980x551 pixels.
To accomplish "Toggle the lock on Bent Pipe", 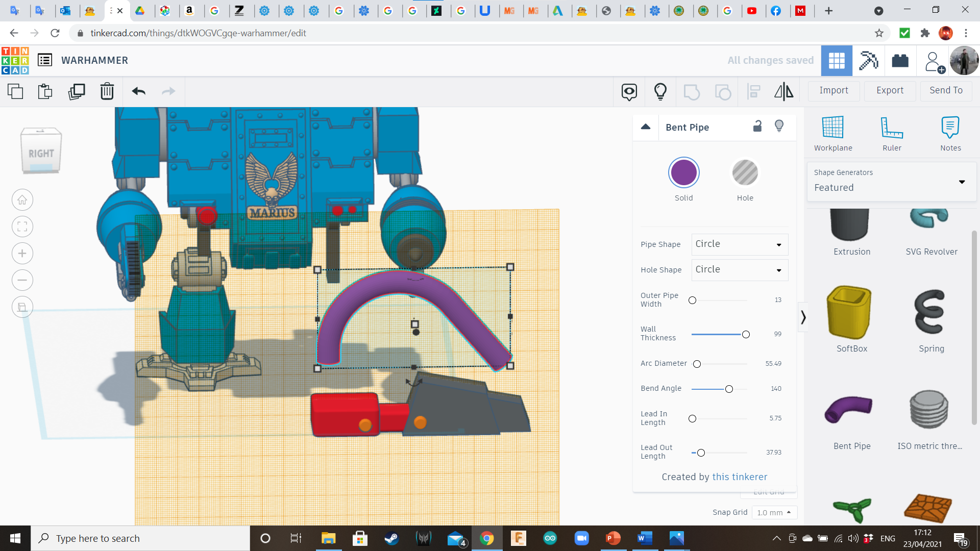I will (x=757, y=127).
